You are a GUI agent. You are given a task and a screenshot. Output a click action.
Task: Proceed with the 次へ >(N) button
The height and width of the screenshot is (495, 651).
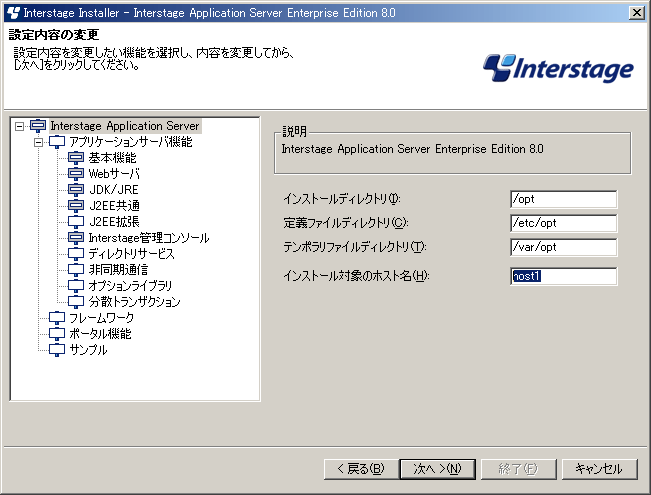pos(438,469)
